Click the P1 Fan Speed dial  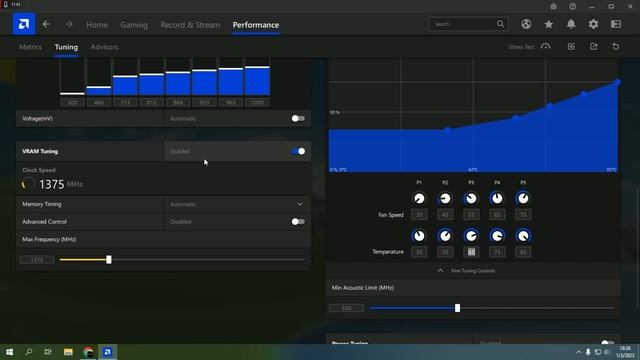click(419, 198)
